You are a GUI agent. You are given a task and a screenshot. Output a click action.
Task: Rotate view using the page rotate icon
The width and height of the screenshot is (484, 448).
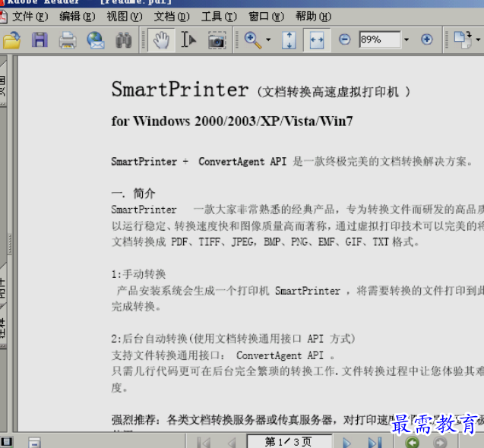pyautogui.click(x=463, y=39)
